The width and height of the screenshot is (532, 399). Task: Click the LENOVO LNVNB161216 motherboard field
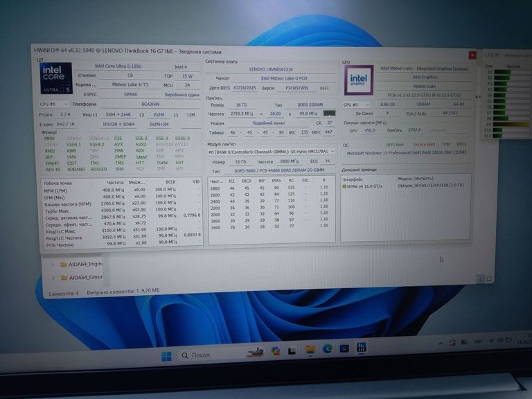(x=271, y=69)
